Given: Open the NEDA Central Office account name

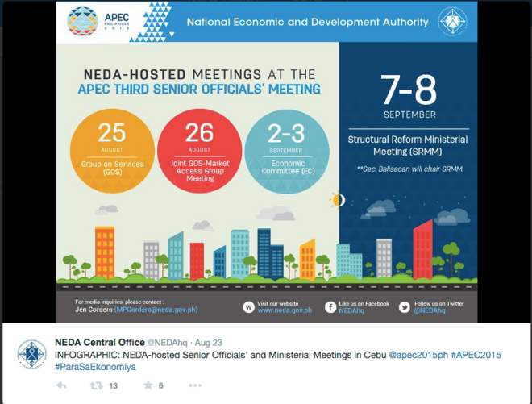Looking at the screenshot, I should coord(100,342).
